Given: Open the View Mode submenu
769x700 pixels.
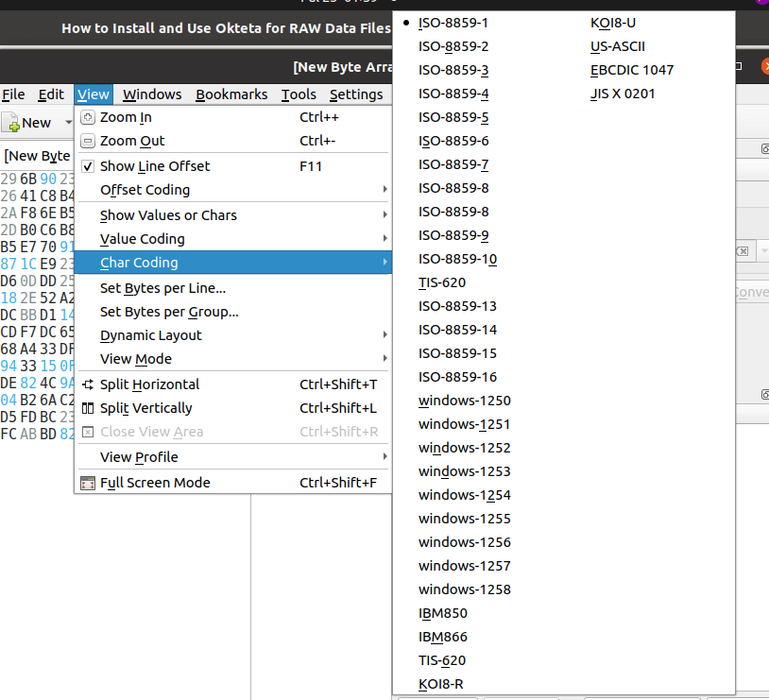Looking at the screenshot, I should click(x=233, y=359).
